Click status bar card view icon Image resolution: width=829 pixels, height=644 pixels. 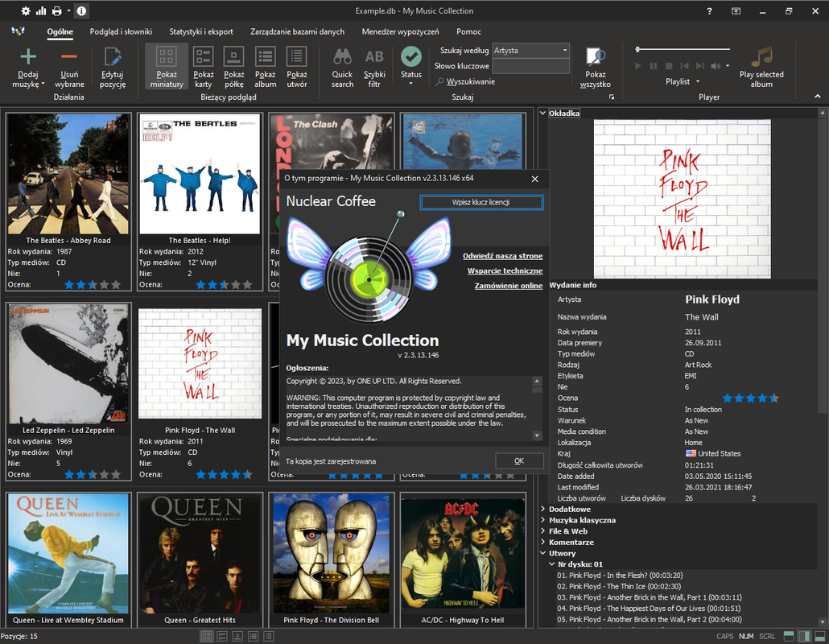tap(222, 636)
